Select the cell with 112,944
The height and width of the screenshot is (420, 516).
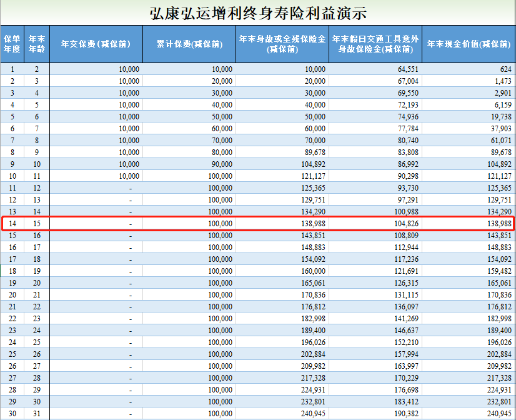pos(375,247)
